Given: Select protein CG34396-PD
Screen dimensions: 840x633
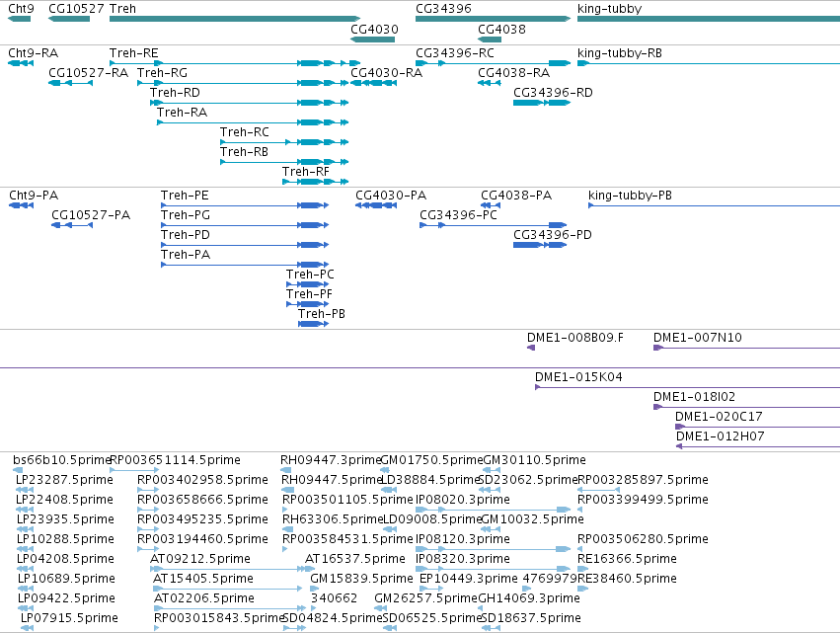Looking at the screenshot, I should click(x=540, y=245).
